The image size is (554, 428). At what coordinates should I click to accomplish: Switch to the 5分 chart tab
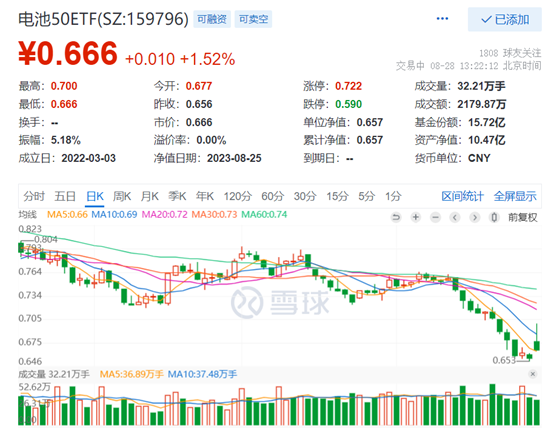click(366, 196)
